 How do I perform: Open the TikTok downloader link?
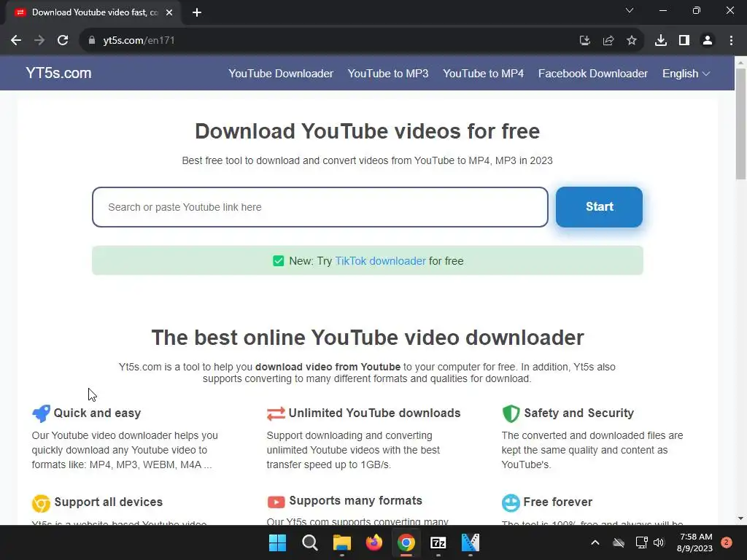(380, 261)
